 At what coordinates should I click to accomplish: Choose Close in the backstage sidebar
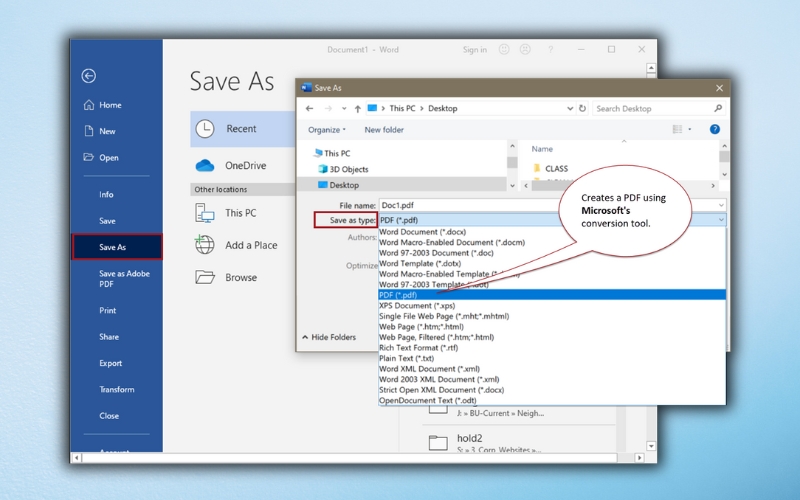pyautogui.click(x=109, y=416)
